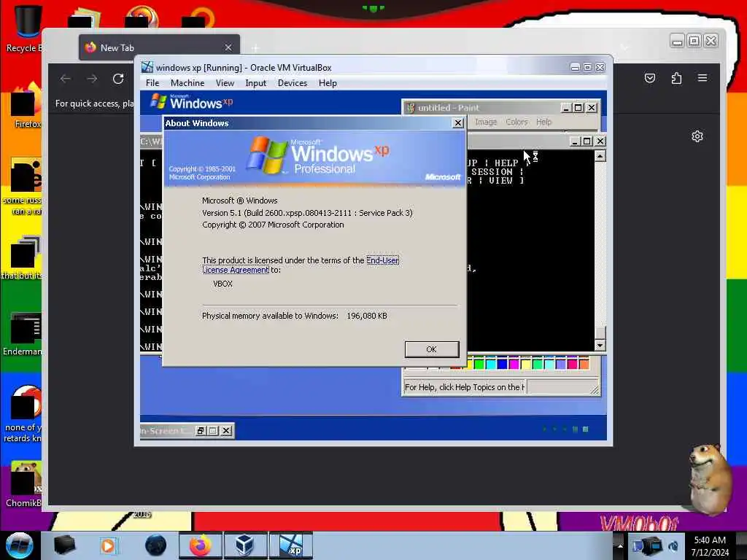Screen dimensions: 747x560
Task: Click the hamster desktop pet
Action: tap(709, 478)
